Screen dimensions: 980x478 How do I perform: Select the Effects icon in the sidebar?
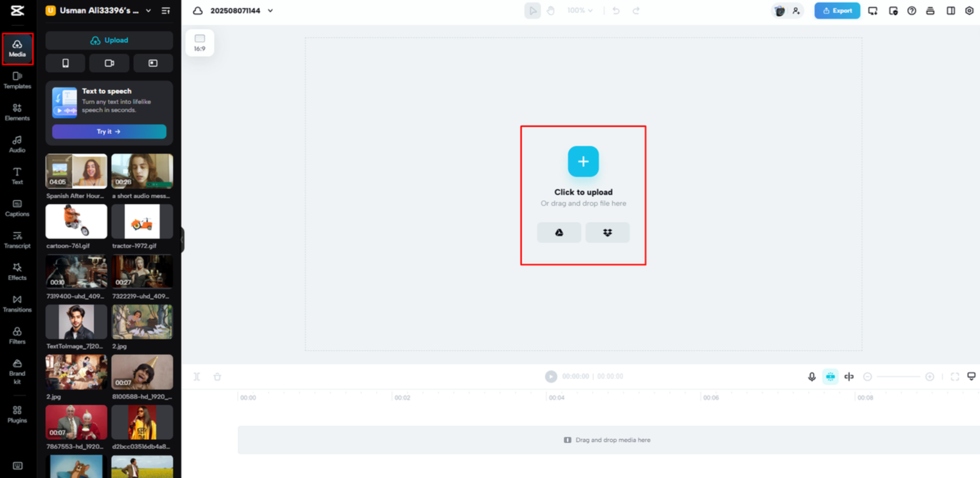tap(17, 271)
